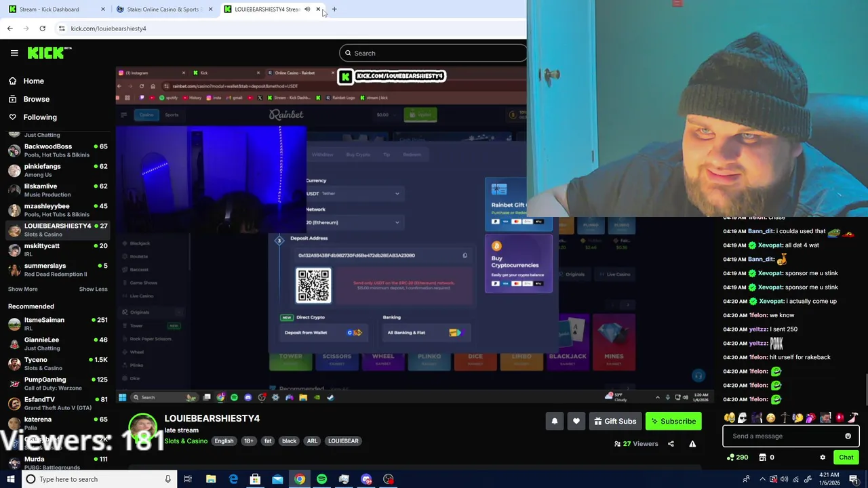Open liiskamlive Music Production channel
The width and height of the screenshot is (868, 488).
click(57, 190)
